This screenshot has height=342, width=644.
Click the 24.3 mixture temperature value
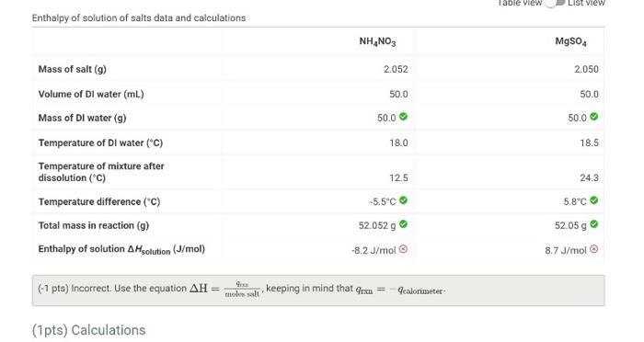[589, 177]
